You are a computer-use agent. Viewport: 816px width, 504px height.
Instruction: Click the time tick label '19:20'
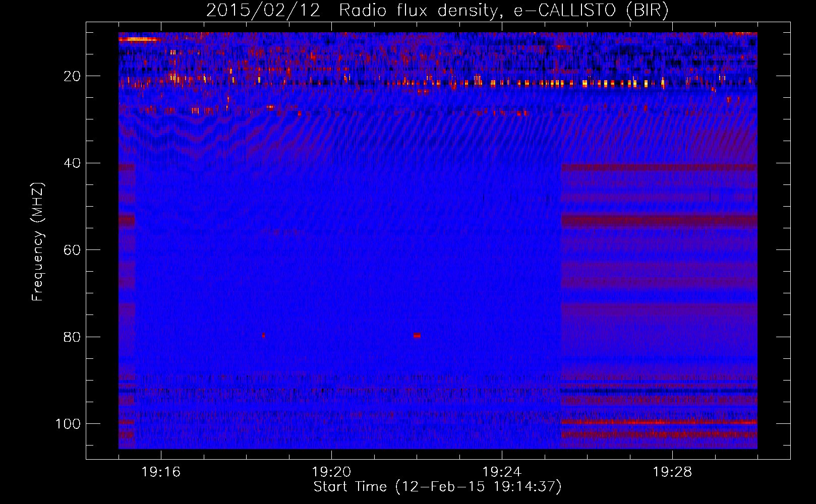coord(331,472)
